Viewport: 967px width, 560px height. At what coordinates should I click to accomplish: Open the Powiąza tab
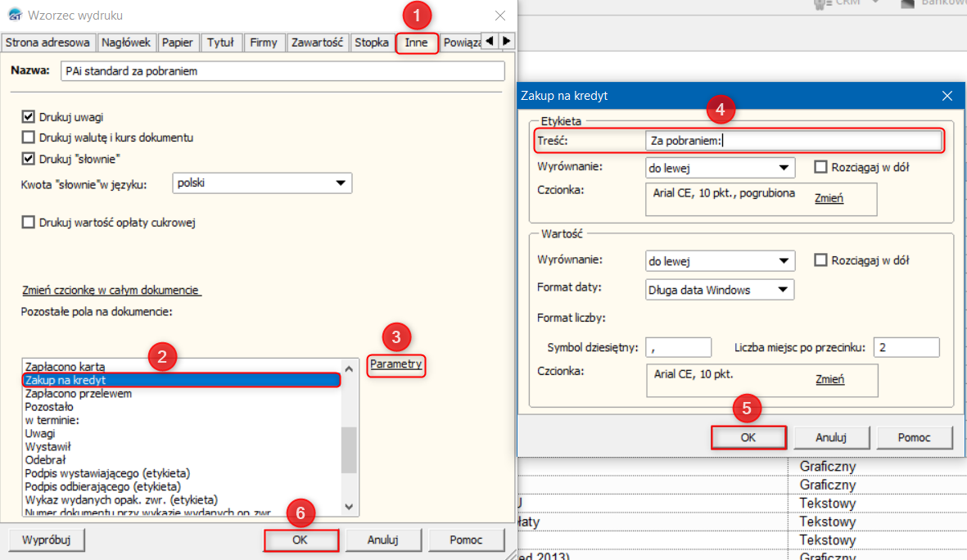(x=461, y=43)
